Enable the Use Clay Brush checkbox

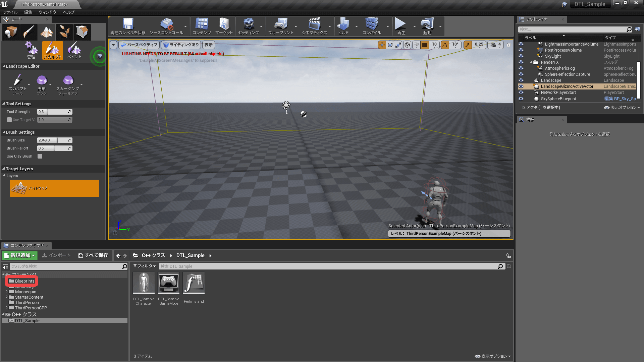[40, 156]
